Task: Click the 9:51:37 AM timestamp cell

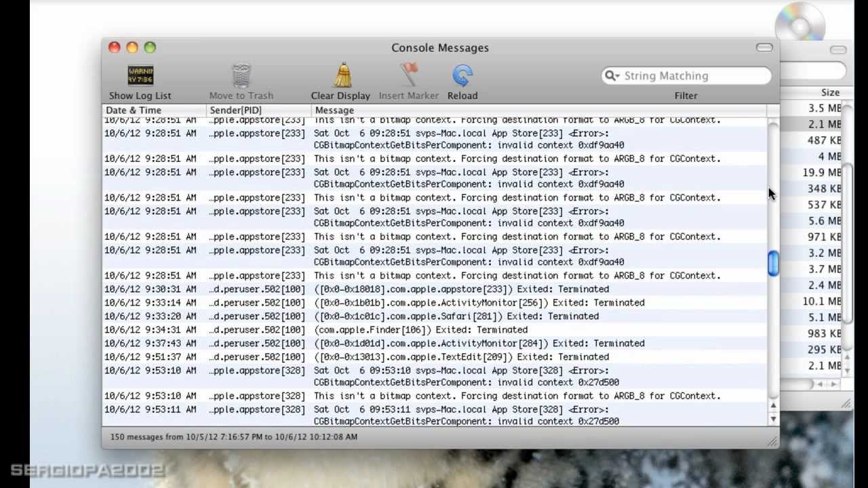Action: click(151, 357)
